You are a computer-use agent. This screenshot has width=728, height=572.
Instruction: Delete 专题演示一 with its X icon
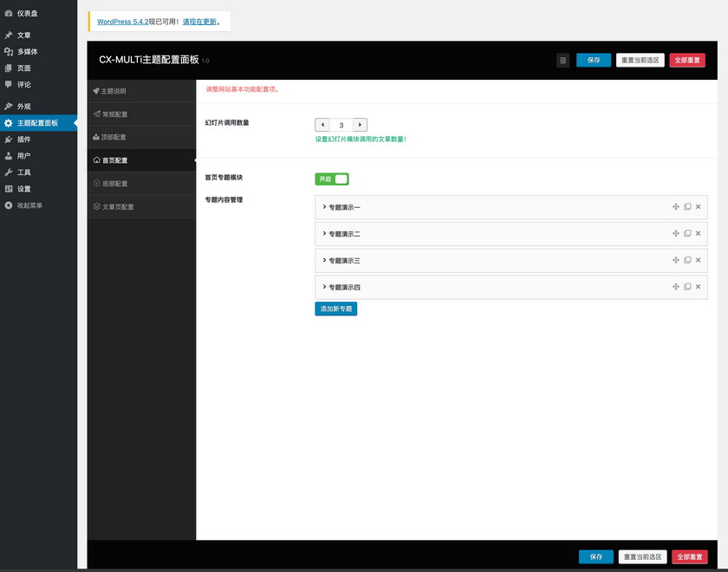tap(699, 207)
